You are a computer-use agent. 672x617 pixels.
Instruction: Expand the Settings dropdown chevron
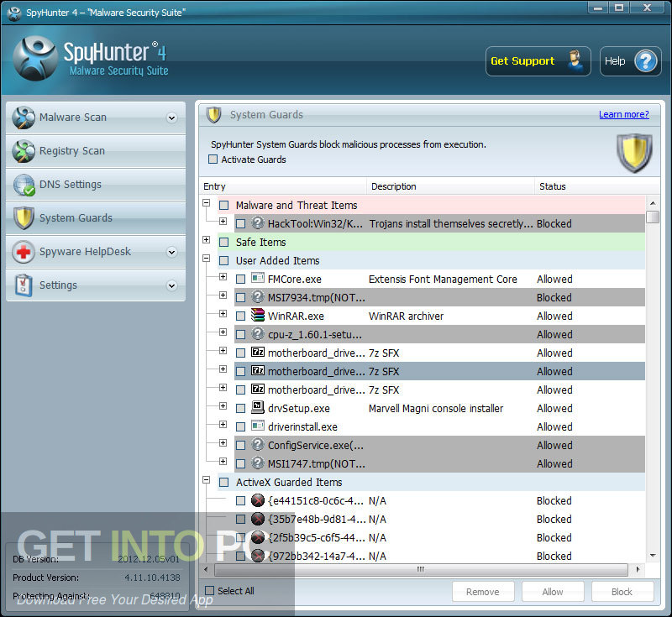[172, 285]
